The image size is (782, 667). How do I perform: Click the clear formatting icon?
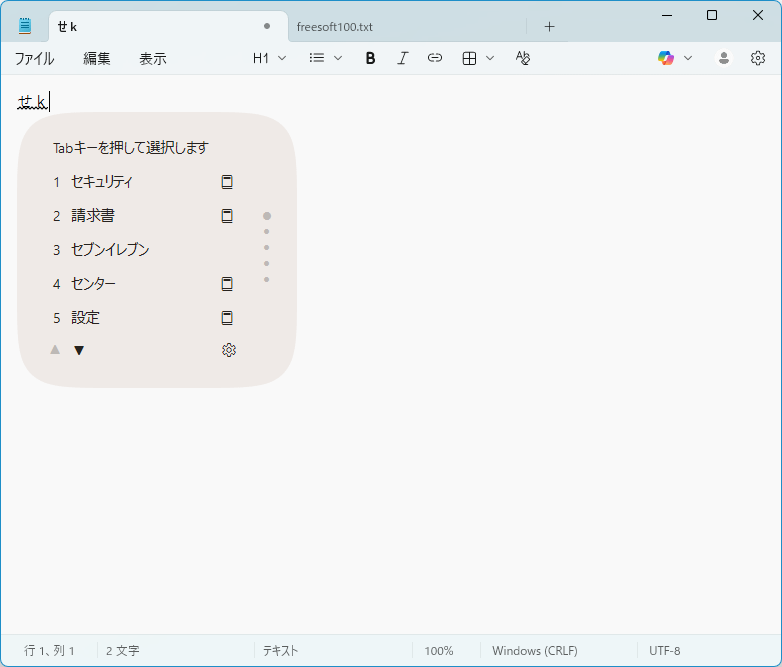click(522, 58)
